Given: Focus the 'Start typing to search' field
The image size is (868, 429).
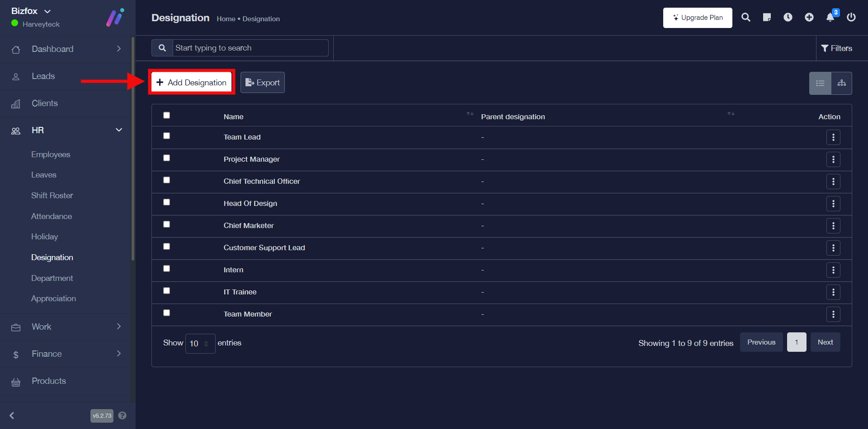Looking at the screenshot, I should [250, 48].
